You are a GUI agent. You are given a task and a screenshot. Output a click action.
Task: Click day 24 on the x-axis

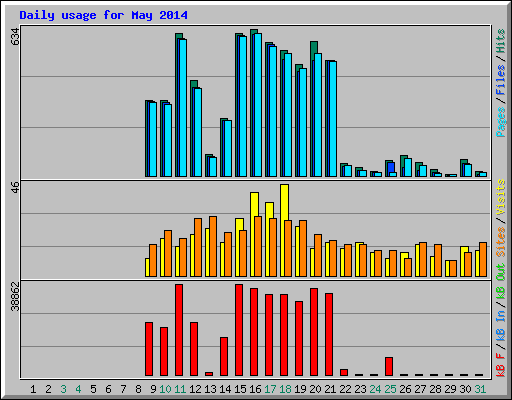coord(375,389)
